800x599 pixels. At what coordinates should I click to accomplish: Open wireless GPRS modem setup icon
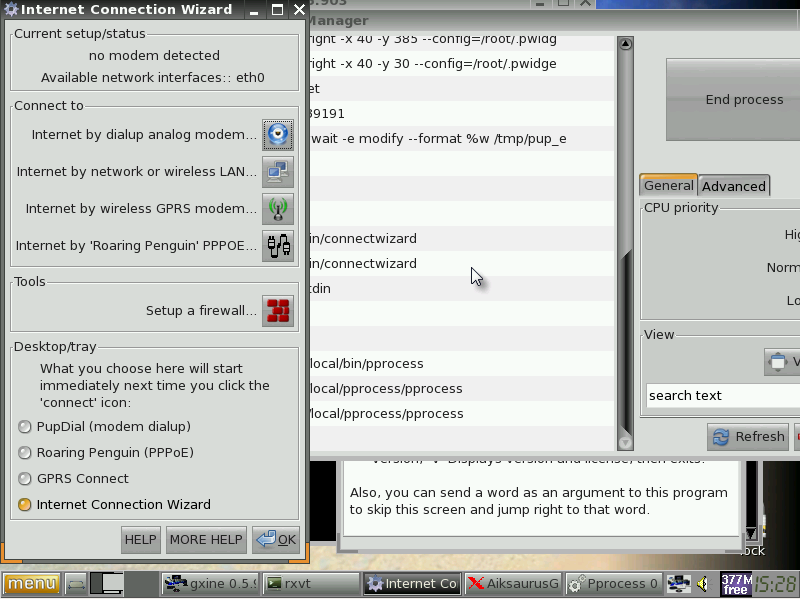point(278,209)
